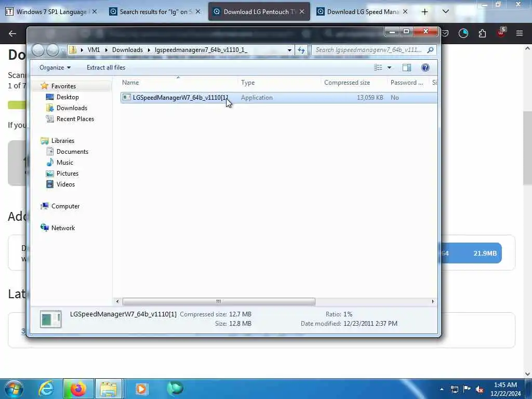
Task: Expand the arrow after Downloads in breadcrumb
Action: pos(149,50)
